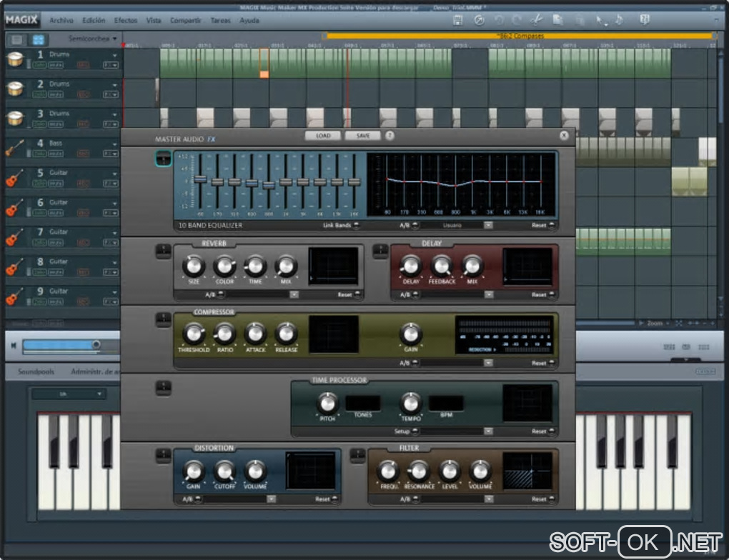Expand track 2 Drums name arrow
The width and height of the screenshot is (729, 560).
pyautogui.click(x=114, y=85)
